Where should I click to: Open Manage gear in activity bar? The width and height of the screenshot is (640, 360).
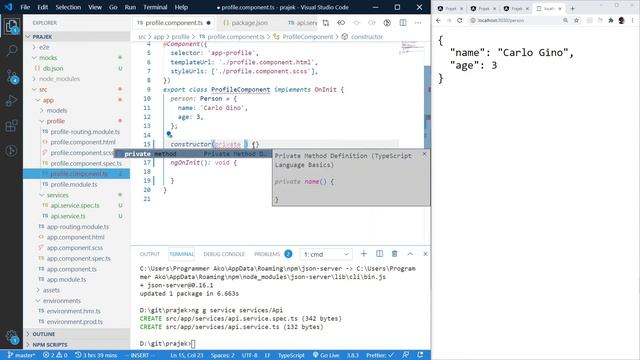coord(11,336)
